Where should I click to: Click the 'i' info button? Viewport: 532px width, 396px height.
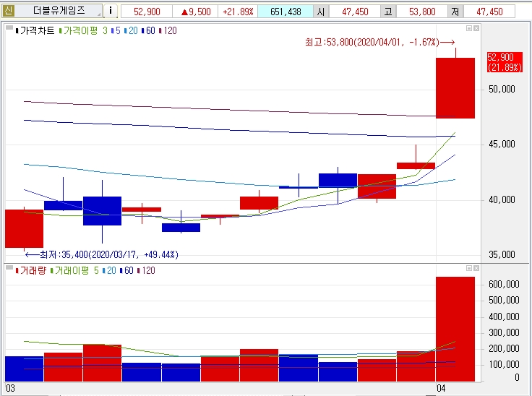coord(111,11)
